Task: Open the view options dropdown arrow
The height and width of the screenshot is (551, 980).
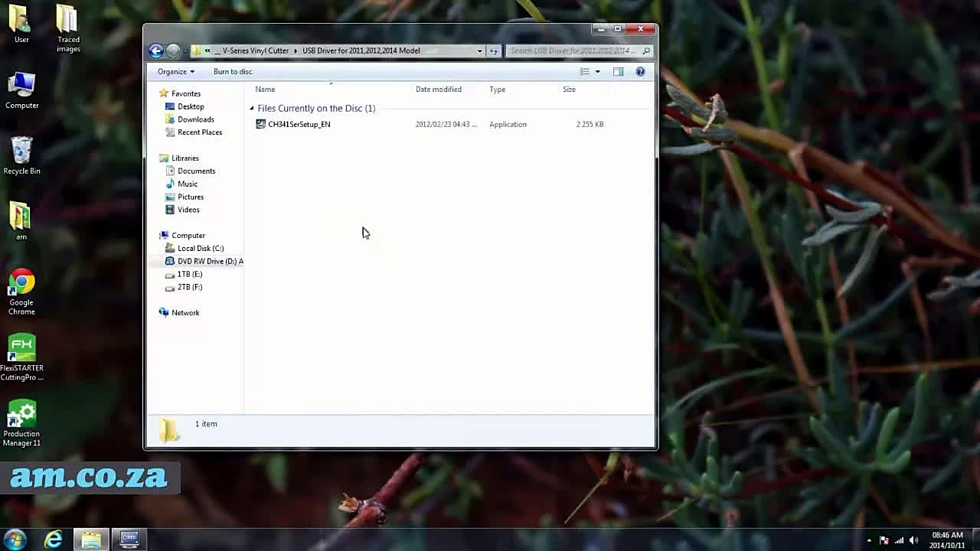Action: 598,72
